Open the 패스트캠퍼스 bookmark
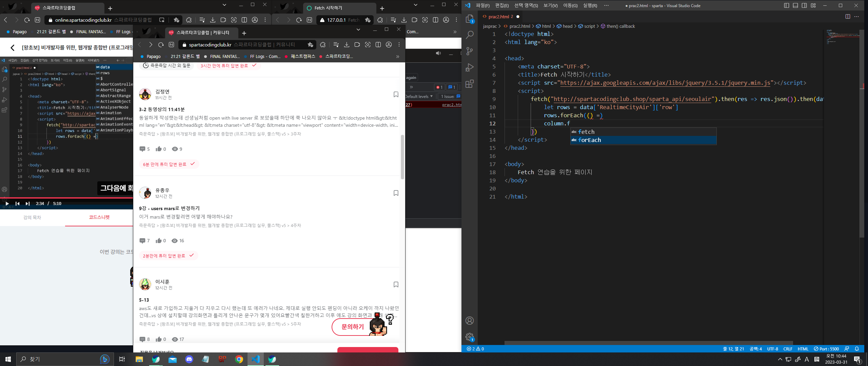The height and width of the screenshot is (366, 868). pyautogui.click(x=300, y=57)
